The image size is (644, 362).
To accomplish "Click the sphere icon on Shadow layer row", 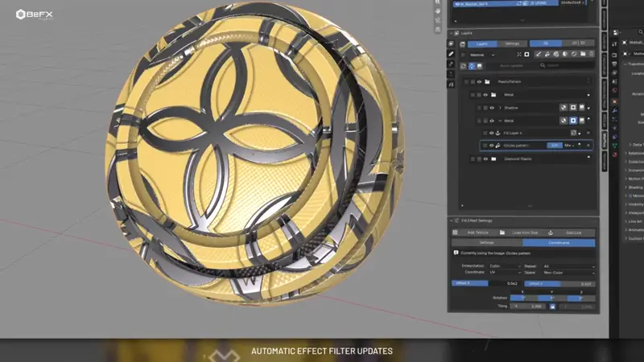I will click(563, 108).
